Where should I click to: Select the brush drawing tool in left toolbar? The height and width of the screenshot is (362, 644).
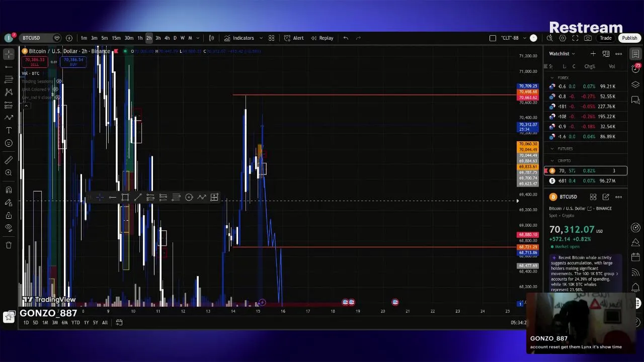tap(9, 118)
